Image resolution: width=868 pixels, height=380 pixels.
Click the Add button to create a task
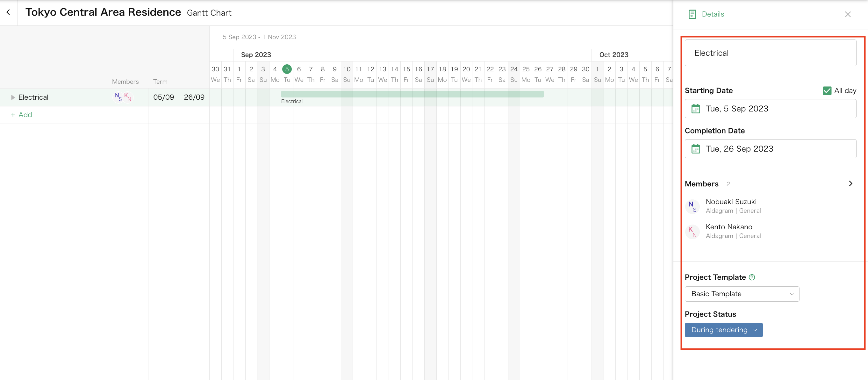pos(22,115)
